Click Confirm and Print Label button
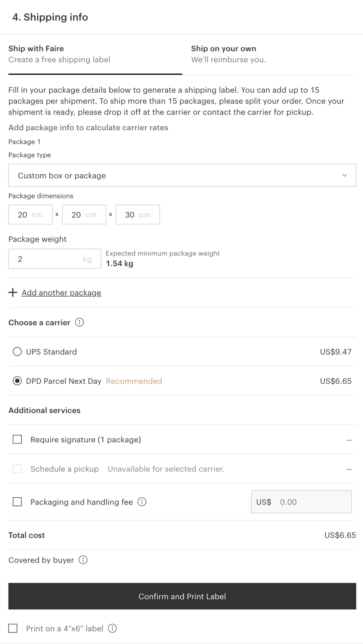This screenshot has width=363, height=644. [182, 596]
